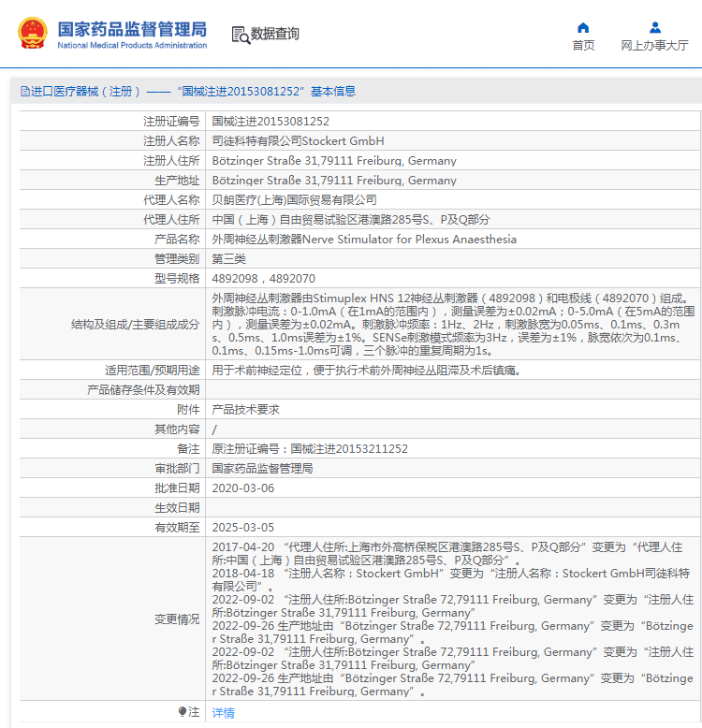
Task: Click the national emblem logo
Action: point(33,34)
